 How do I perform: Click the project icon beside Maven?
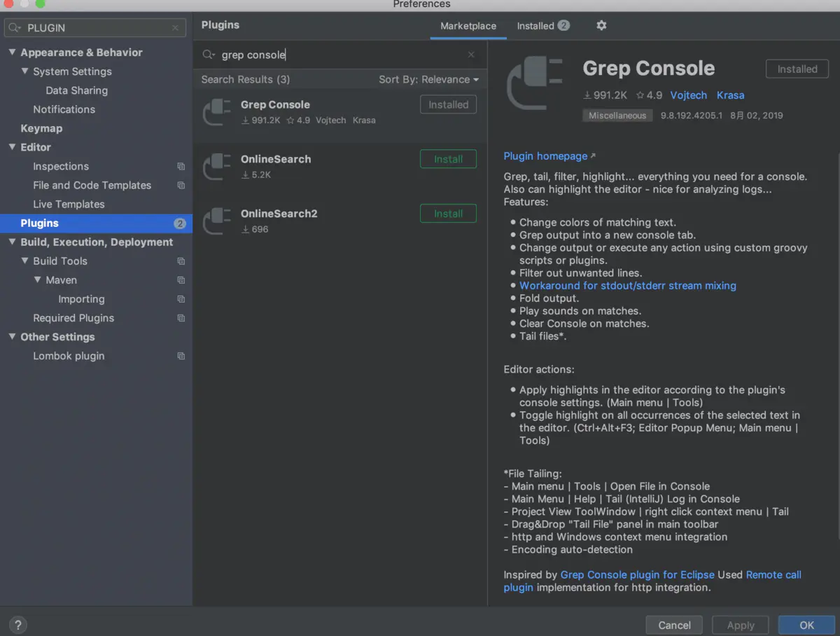181,280
